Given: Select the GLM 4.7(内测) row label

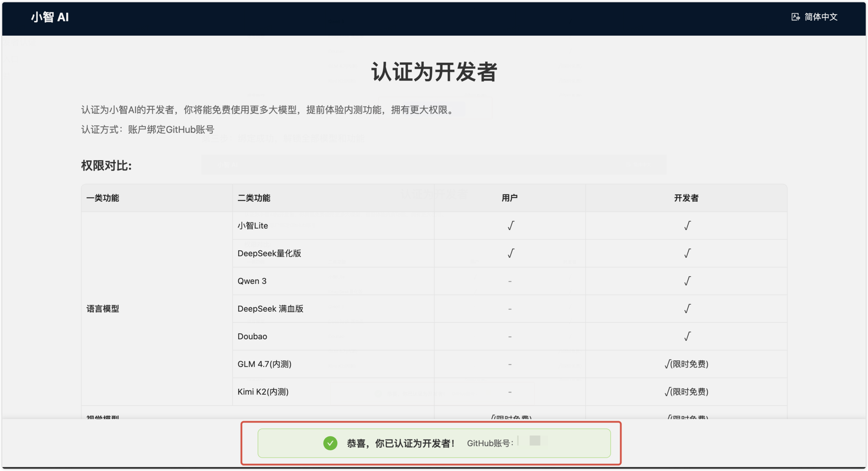Looking at the screenshot, I should tap(264, 364).
